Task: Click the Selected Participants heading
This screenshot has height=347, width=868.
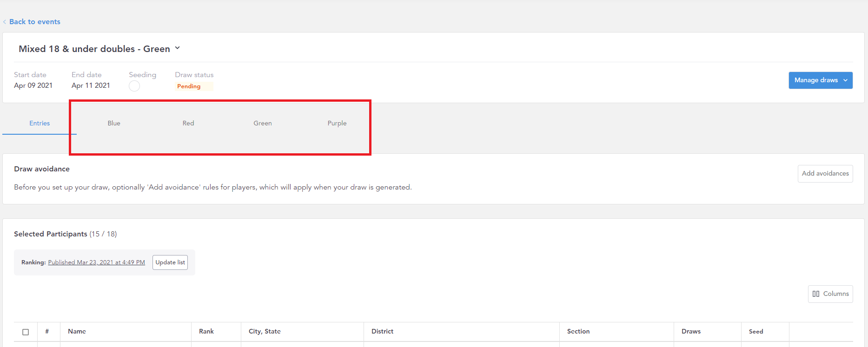Action: click(x=51, y=234)
